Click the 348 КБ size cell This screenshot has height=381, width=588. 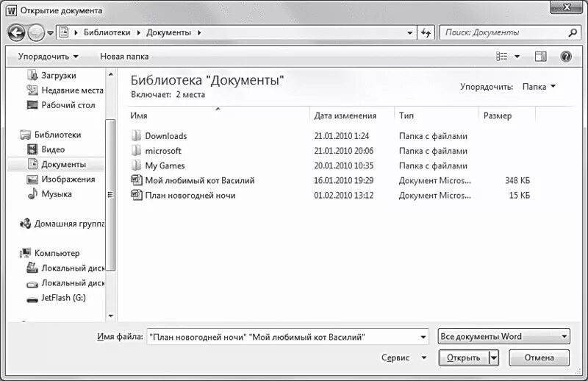pos(517,180)
